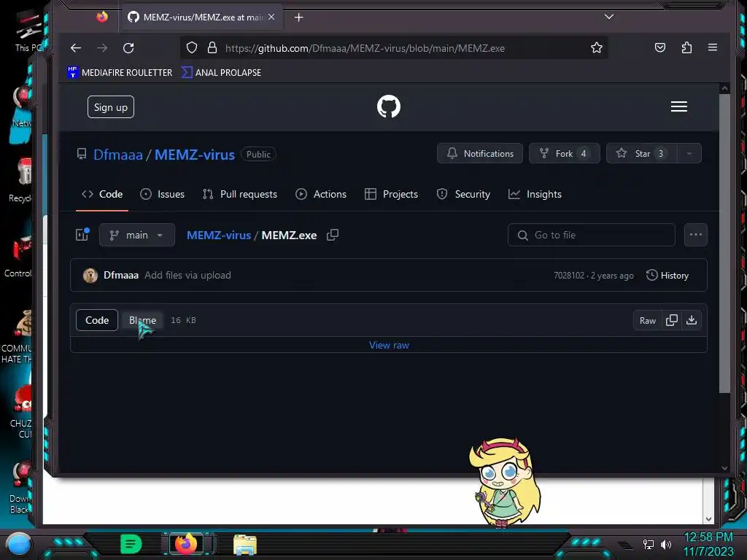Open MEDIAFIRE ROULETTER bookmark
747x560 pixels.
[x=120, y=72]
